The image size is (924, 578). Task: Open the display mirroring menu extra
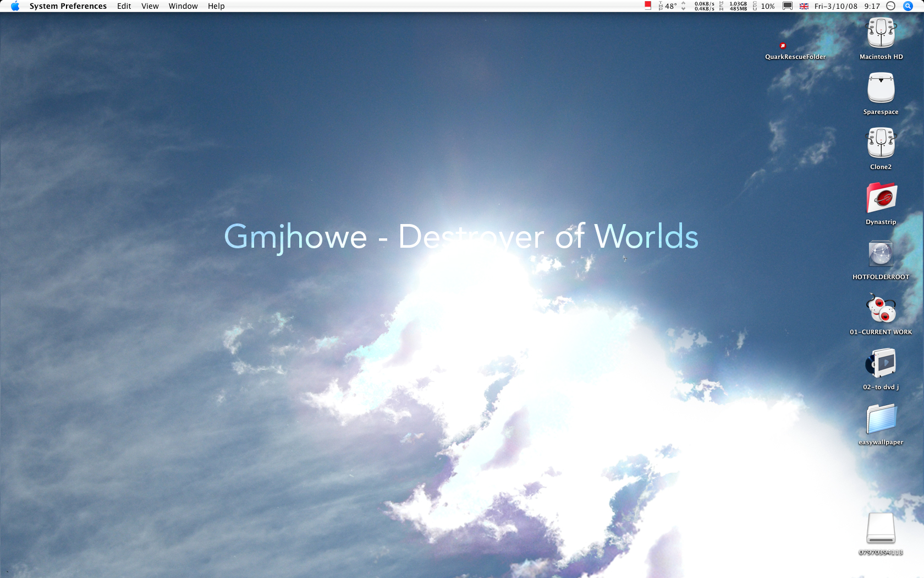788,6
